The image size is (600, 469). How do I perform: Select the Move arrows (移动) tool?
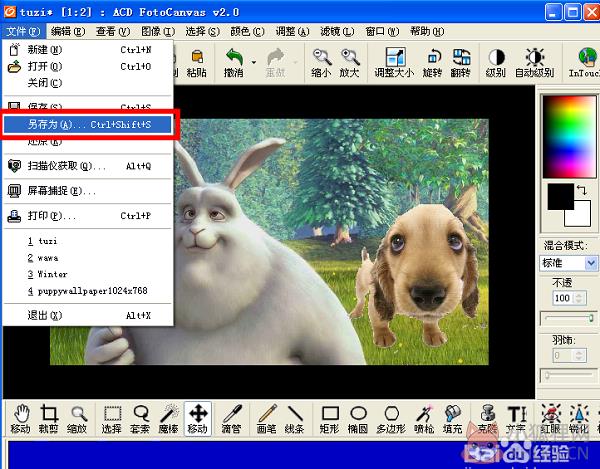198,419
